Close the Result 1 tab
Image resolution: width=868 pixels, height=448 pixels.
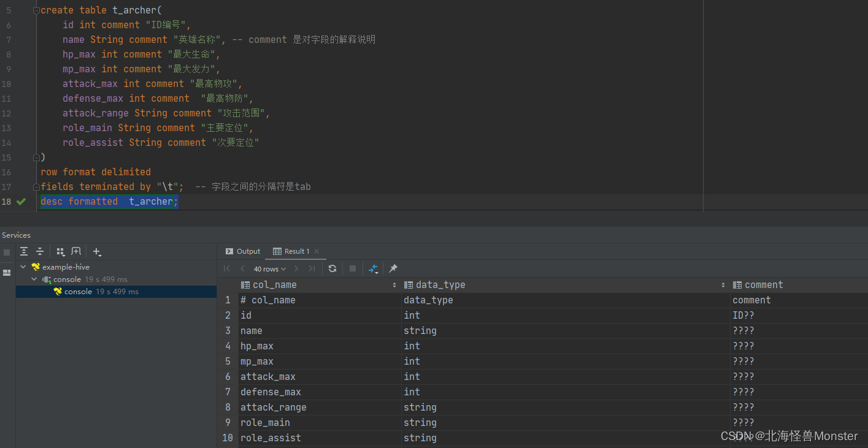317,251
